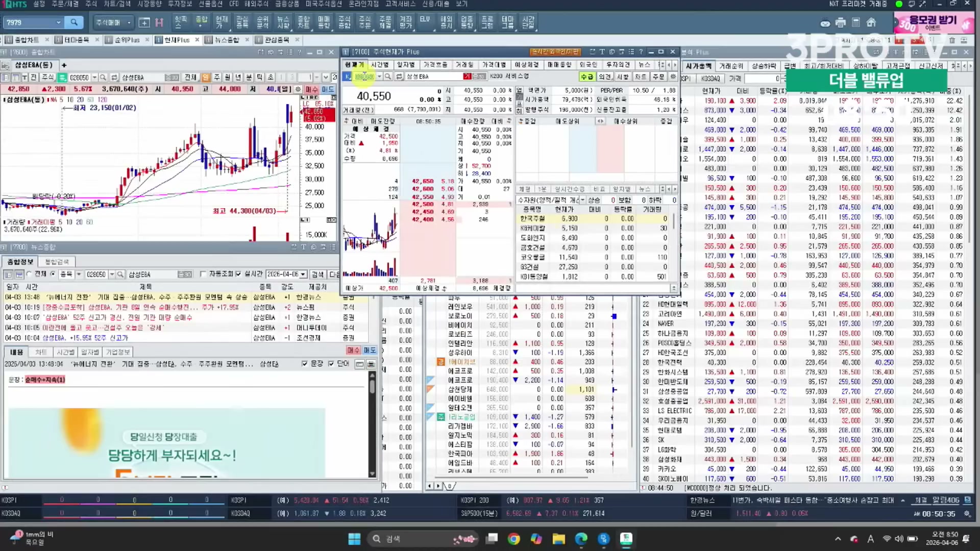Toggle the 문장 checkbox
This screenshot has height=551, width=980.
click(305, 364)
